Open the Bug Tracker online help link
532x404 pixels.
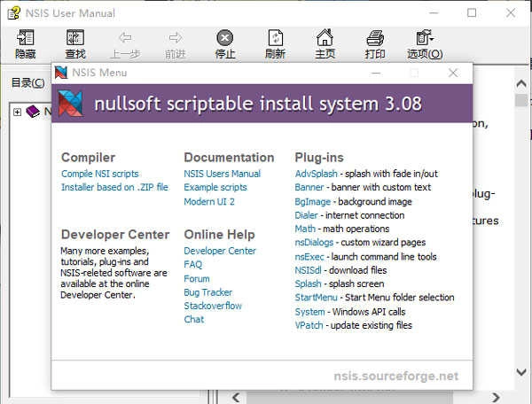207,292
